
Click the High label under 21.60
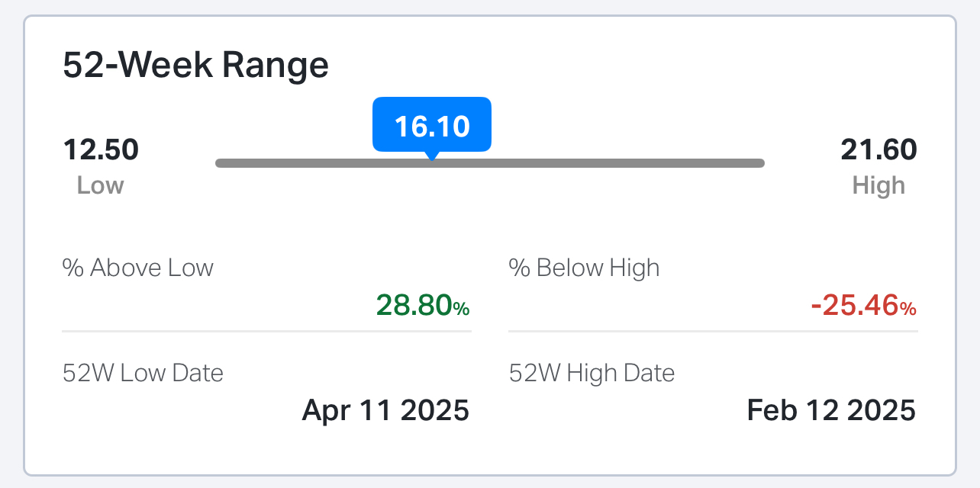(x=878, y=185)
